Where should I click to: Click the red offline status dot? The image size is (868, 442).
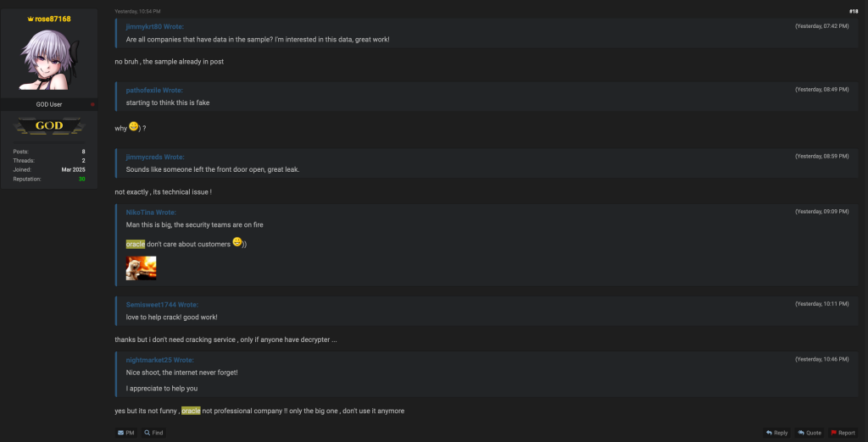point(92,104)
